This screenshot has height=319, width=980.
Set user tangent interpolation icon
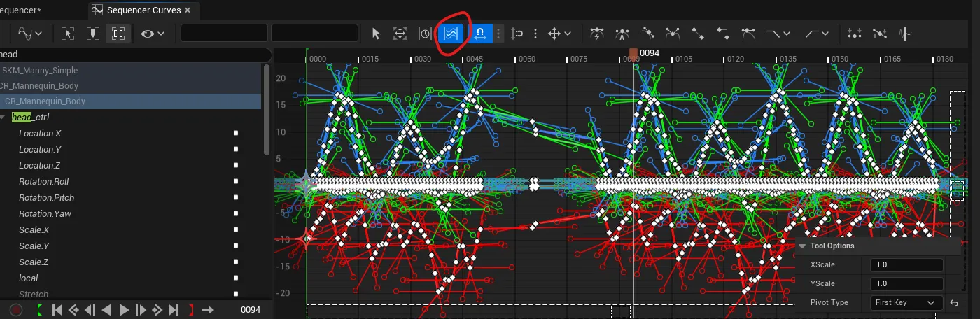click(x=647, y=33)
